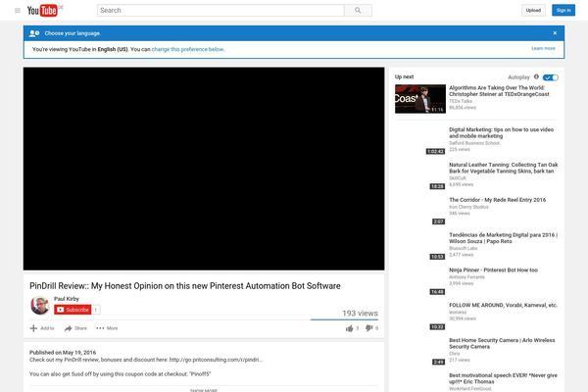Open the hamburger guide menu
588x392 pixels.
click(x=18, y=11)
